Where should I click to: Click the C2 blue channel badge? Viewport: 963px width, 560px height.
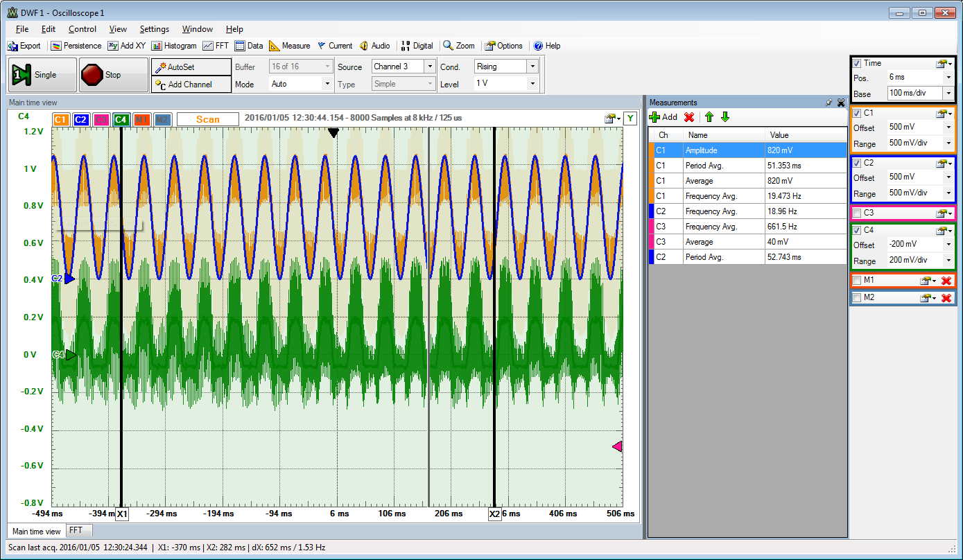click(x=80, y=120)
